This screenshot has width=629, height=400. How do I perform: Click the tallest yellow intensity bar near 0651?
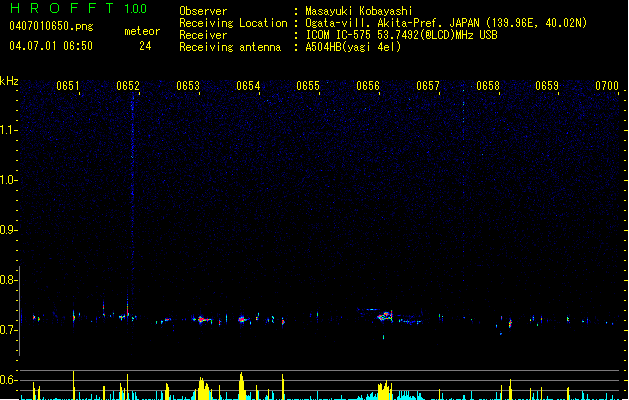73,385
